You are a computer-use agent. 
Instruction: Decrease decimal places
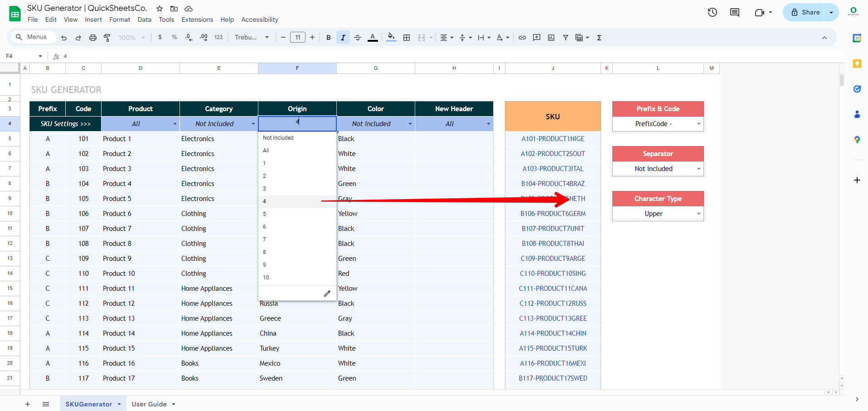[x=189, y=37]
